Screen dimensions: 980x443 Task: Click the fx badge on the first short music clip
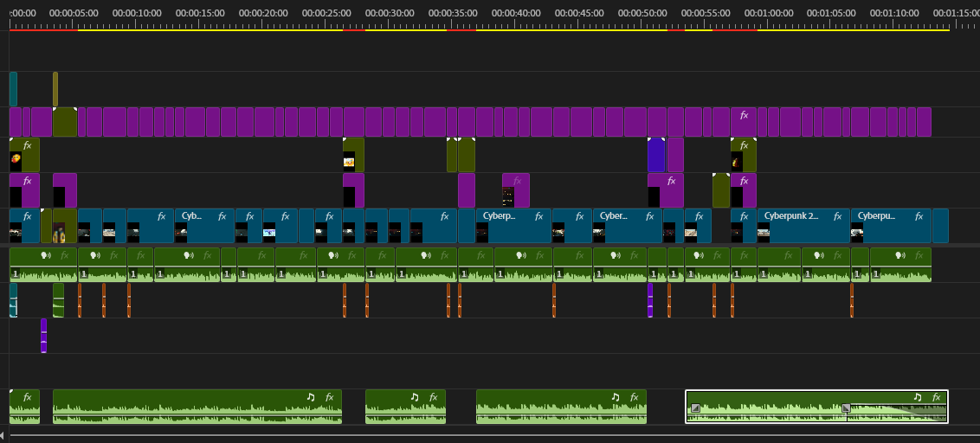27,397
